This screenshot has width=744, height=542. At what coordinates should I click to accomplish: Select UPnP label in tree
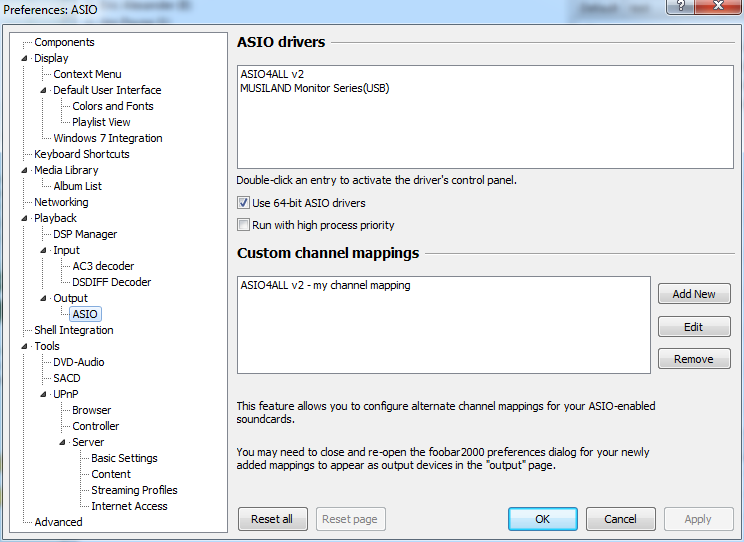pos(65,394)
